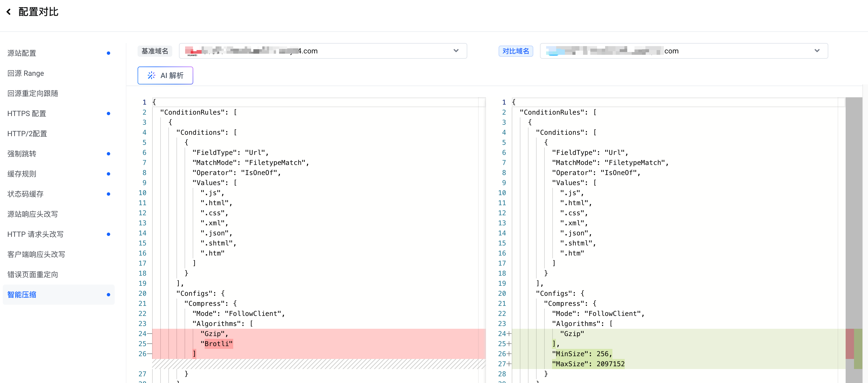Open 错误页面重定向 settings
The height and width of the screenshot is (383, 868).
[x=33, y=275]
